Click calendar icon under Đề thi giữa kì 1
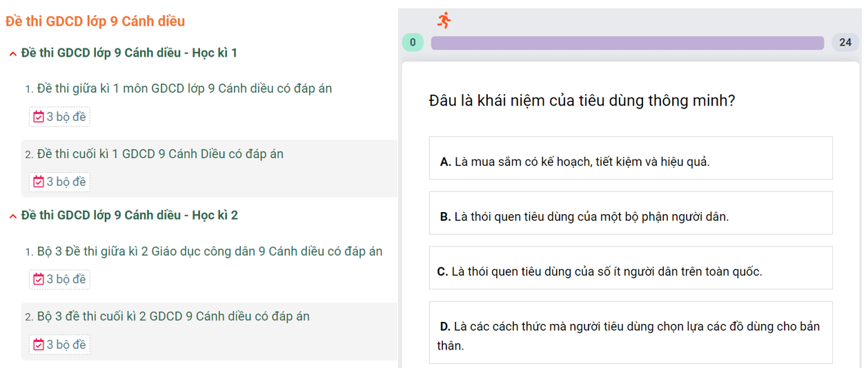868x373 pixels. 39,117
